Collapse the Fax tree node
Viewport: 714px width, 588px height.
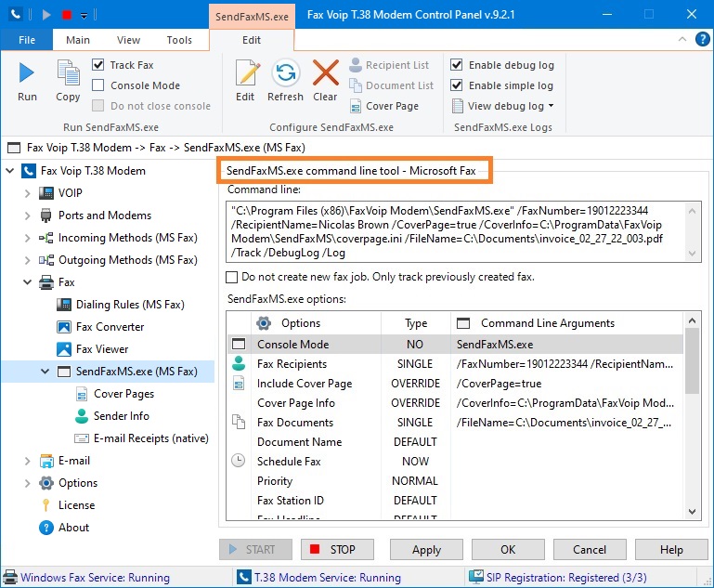(x=27, y=282)
